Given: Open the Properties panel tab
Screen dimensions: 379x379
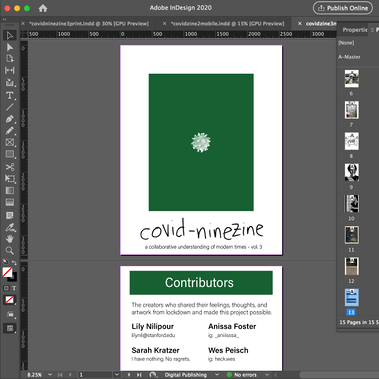Looking at the screenshot, I should point(355,30).
